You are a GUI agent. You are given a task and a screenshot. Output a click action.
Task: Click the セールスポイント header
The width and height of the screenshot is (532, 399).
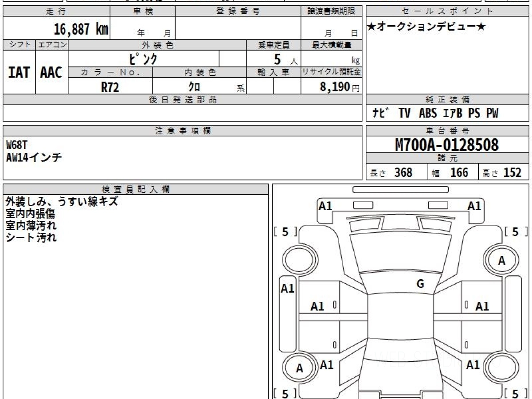[x=448, y=12]
